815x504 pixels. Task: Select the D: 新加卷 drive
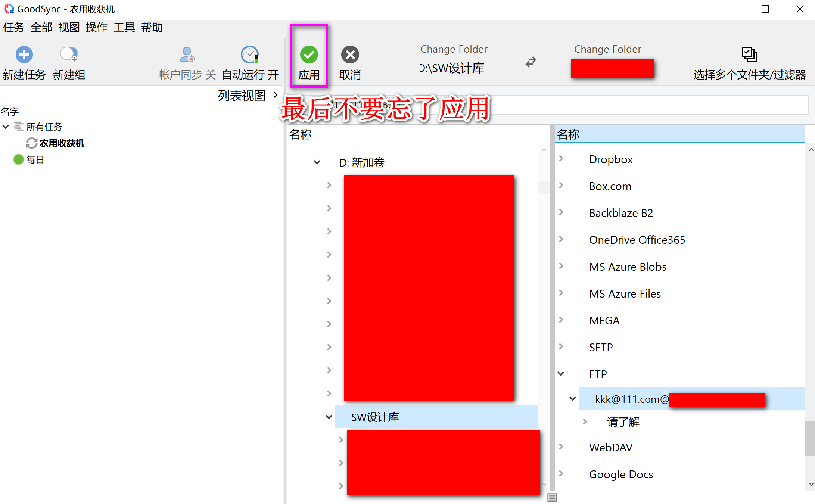pyautogui.click(x=362, y=162)
